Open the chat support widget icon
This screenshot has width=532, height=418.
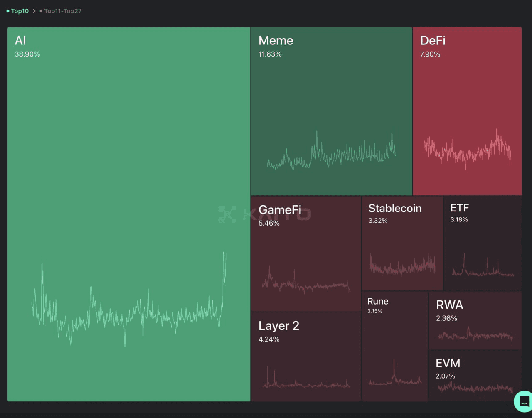coord(524,401)
